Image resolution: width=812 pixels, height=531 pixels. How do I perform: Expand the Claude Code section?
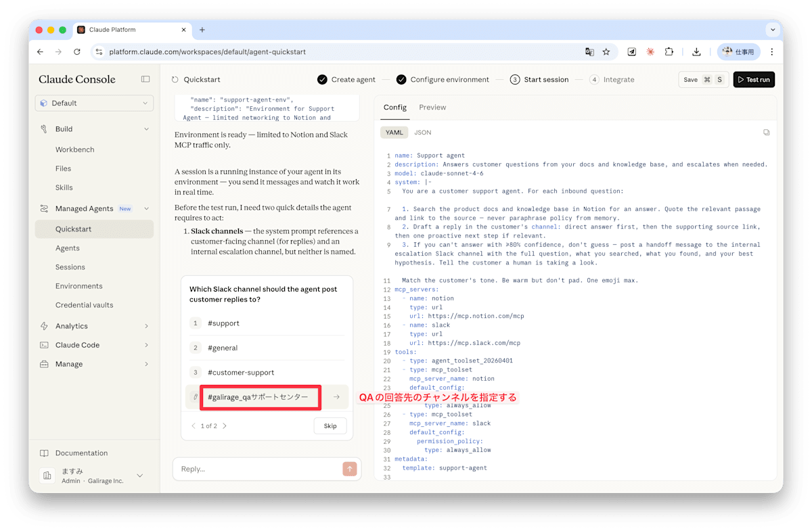pos(146,345)
